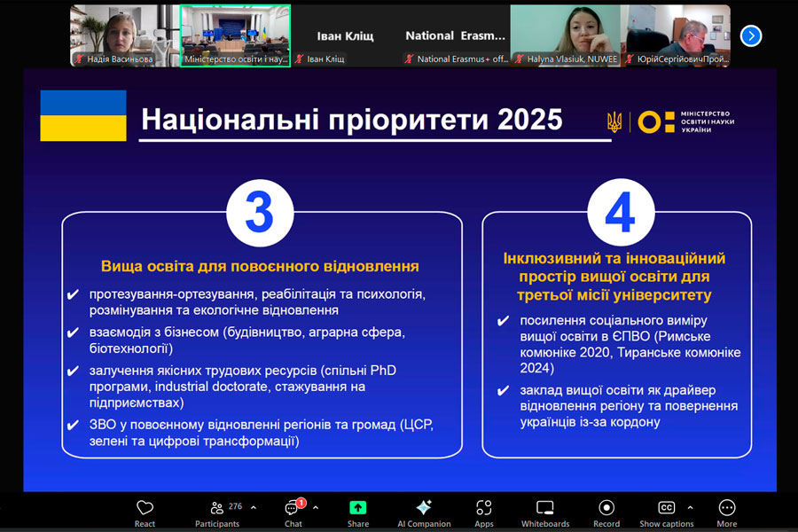
Task: Toggle Show captions
Action: click(666, 513)
